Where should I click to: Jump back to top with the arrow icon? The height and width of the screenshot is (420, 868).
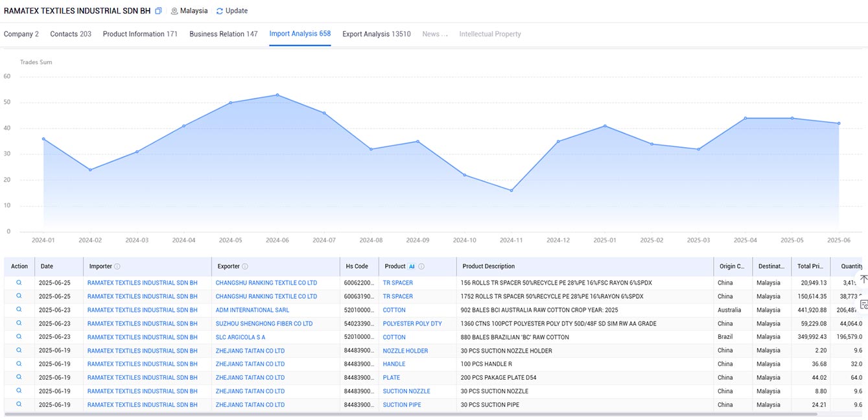coord(863,279)
